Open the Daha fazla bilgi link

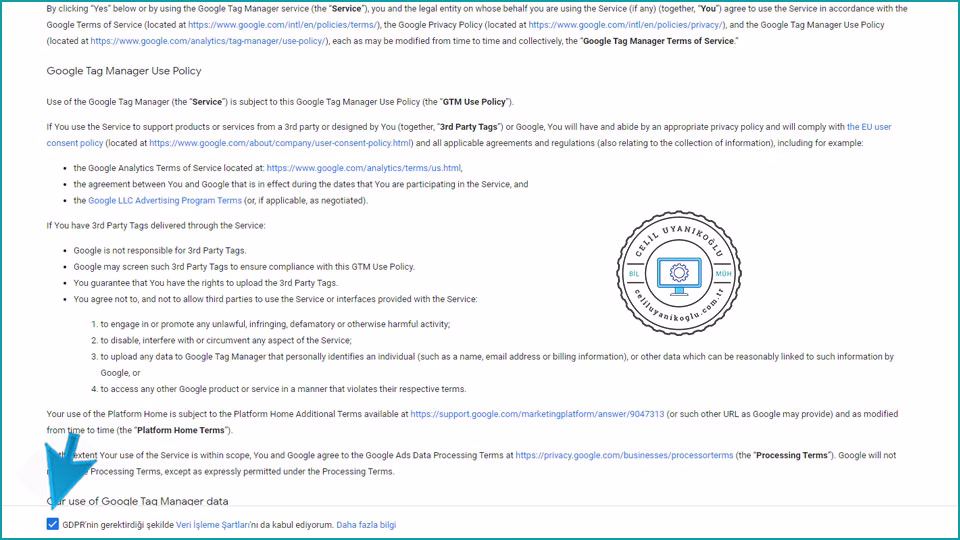(x=366, y=525)
